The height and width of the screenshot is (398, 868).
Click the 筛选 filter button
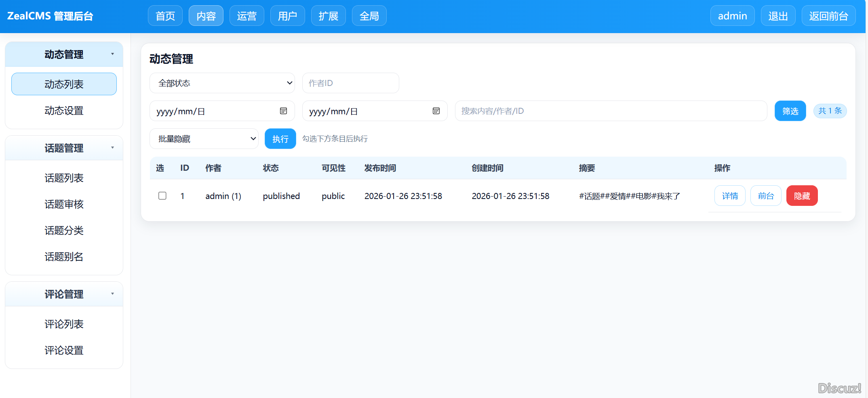coord(790,111)
